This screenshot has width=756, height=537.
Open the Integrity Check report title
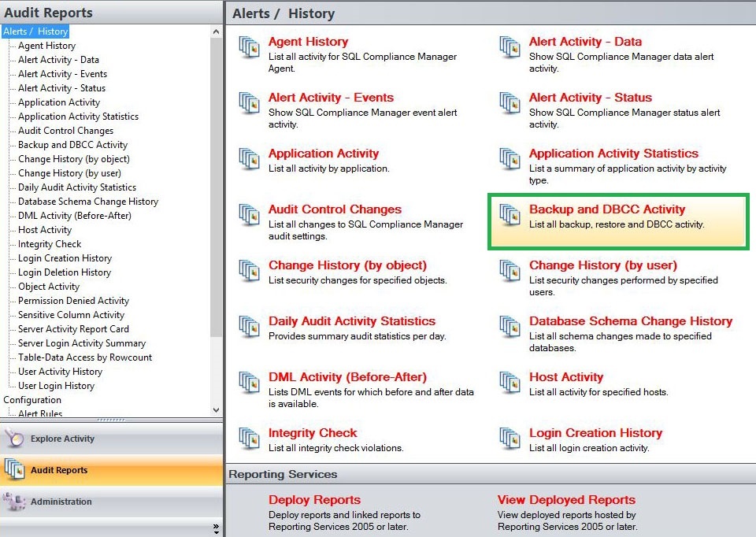(313, 433)
